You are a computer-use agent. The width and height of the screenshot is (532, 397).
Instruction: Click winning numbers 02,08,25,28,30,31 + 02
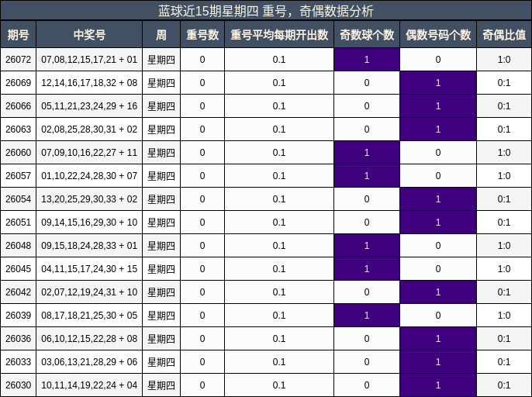click(89, 129)
